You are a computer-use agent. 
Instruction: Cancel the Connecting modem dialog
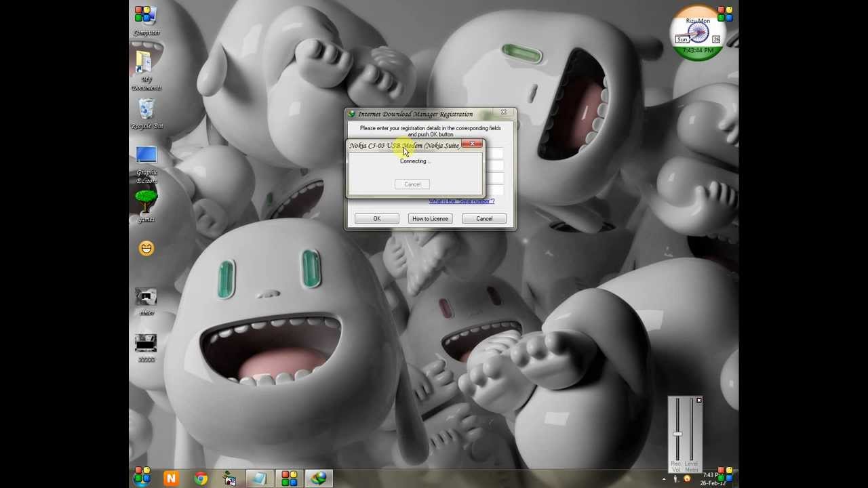[412, 184]
